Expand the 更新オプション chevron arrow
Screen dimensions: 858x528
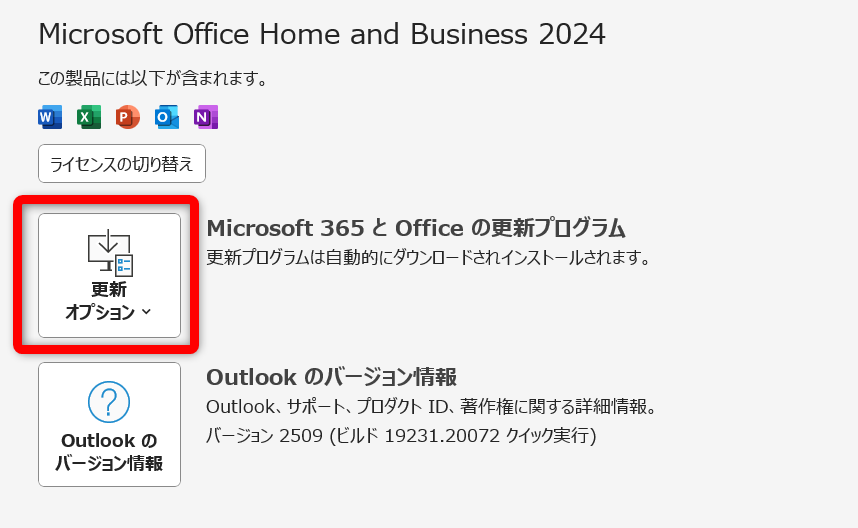(x=146, y=312)
